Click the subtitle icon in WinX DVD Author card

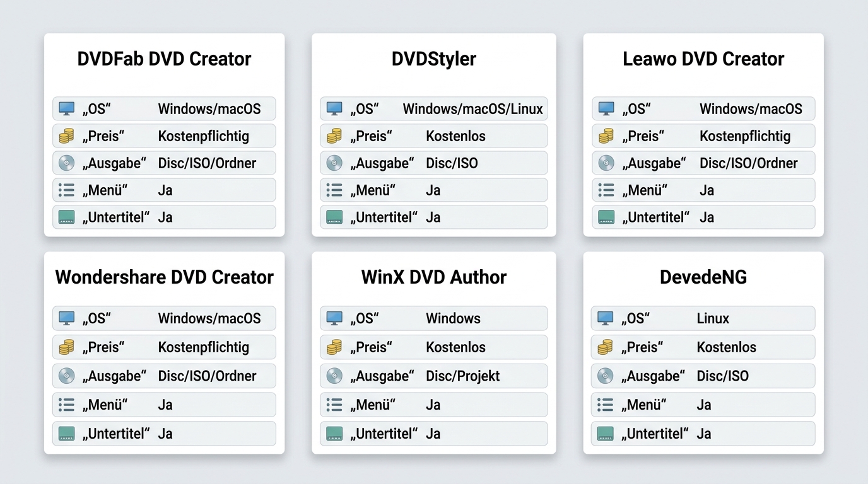334,433
